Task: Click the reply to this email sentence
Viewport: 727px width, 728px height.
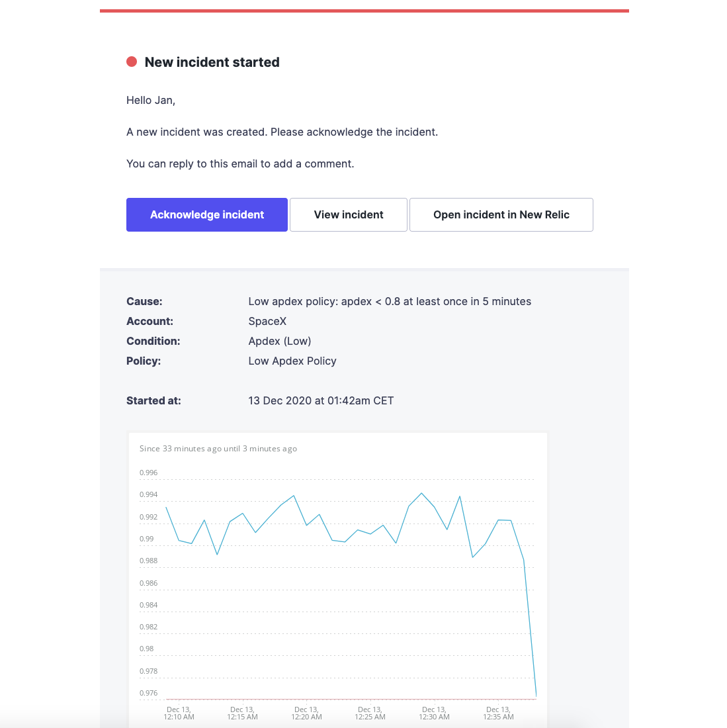Action: (240, 163)
